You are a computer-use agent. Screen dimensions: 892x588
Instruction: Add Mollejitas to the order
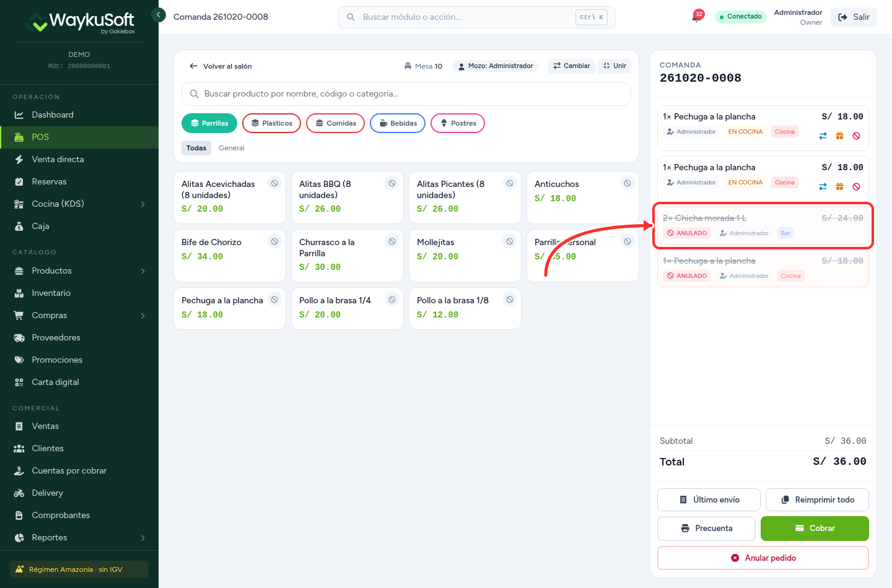coord(465,256)
